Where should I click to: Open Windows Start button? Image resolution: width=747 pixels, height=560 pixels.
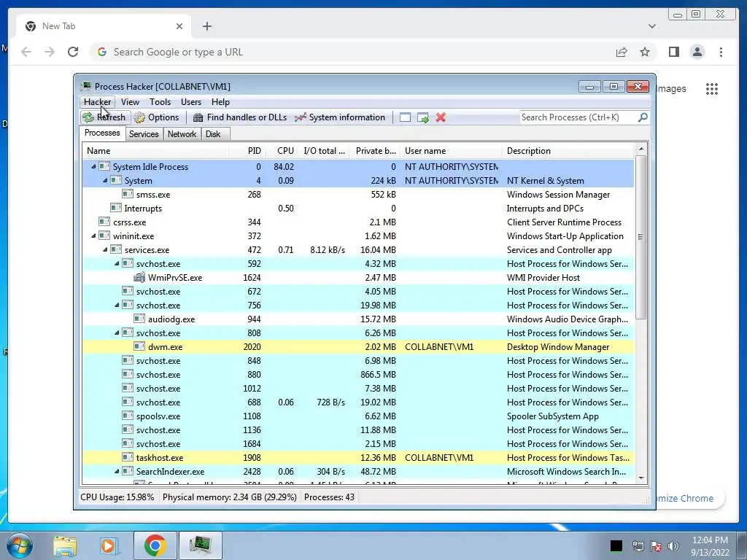[20, 545]
